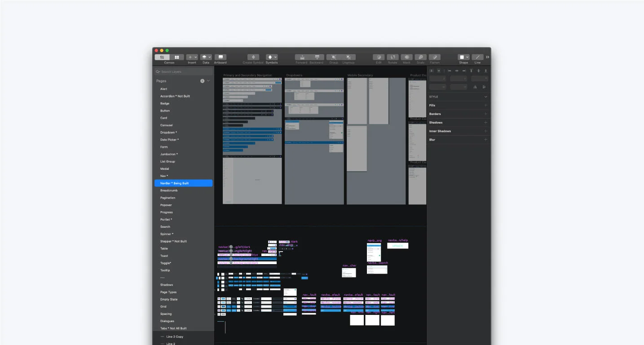Select the Scale tool
The image size is (644, 345).
click(x=420, y=57)
